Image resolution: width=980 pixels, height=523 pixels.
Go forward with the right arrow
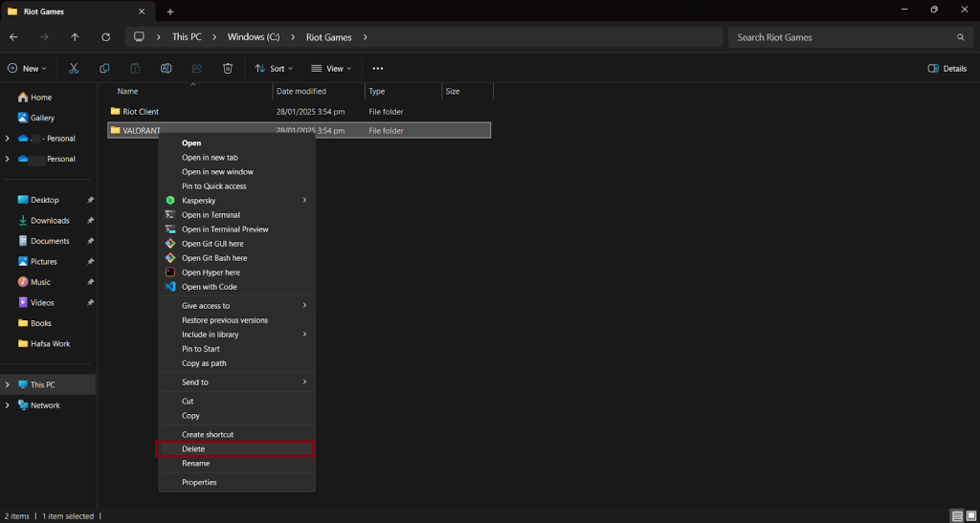(x=44, y=37)
